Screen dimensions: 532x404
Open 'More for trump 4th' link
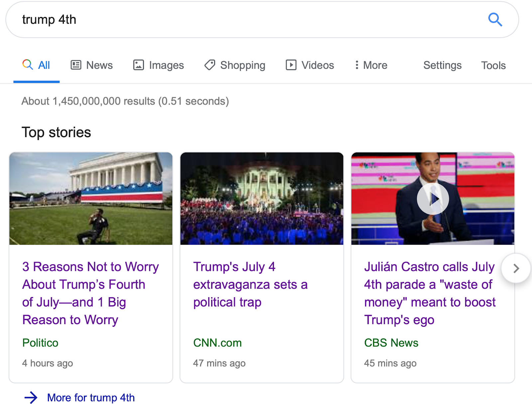tap(91, 397)
